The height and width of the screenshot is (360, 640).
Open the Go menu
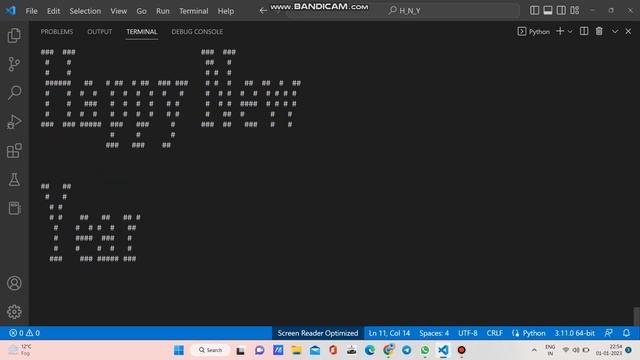coord(141,11)
